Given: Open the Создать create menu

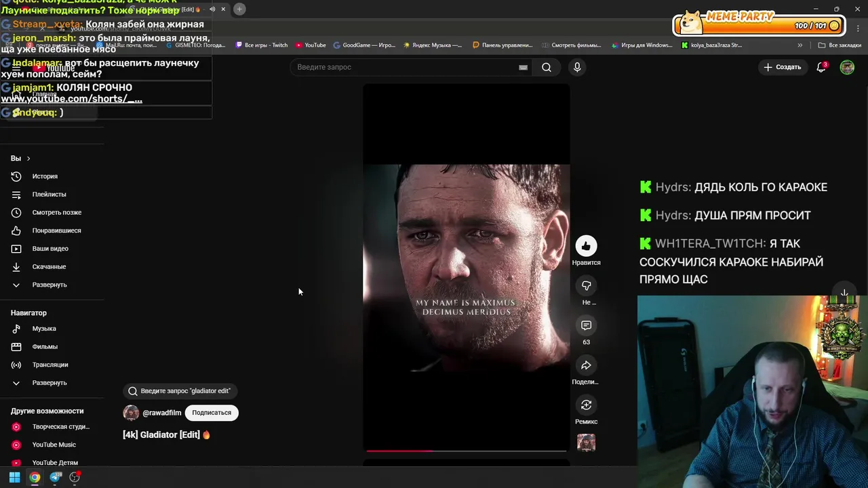Looking at the screenshot, I should coord(783,67).
